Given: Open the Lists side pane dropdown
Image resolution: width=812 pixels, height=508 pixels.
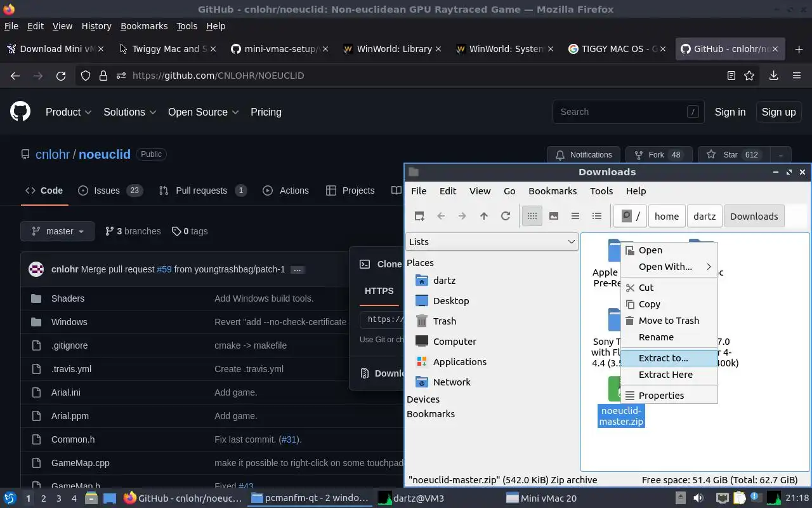Looking at the screenshot, I should pos(492,241).
